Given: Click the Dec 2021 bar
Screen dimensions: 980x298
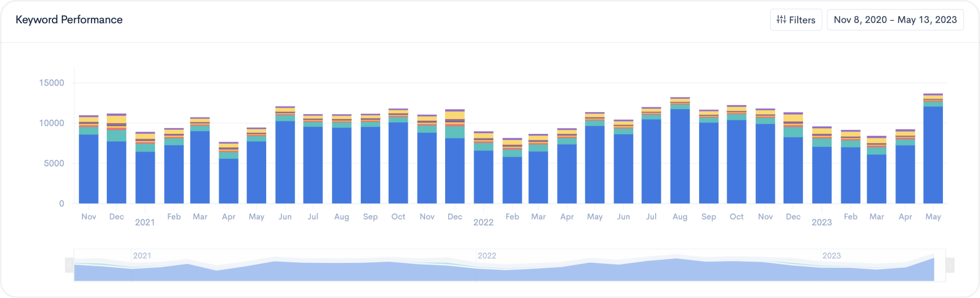Looking at the screenshot, I should click(455, 156).
